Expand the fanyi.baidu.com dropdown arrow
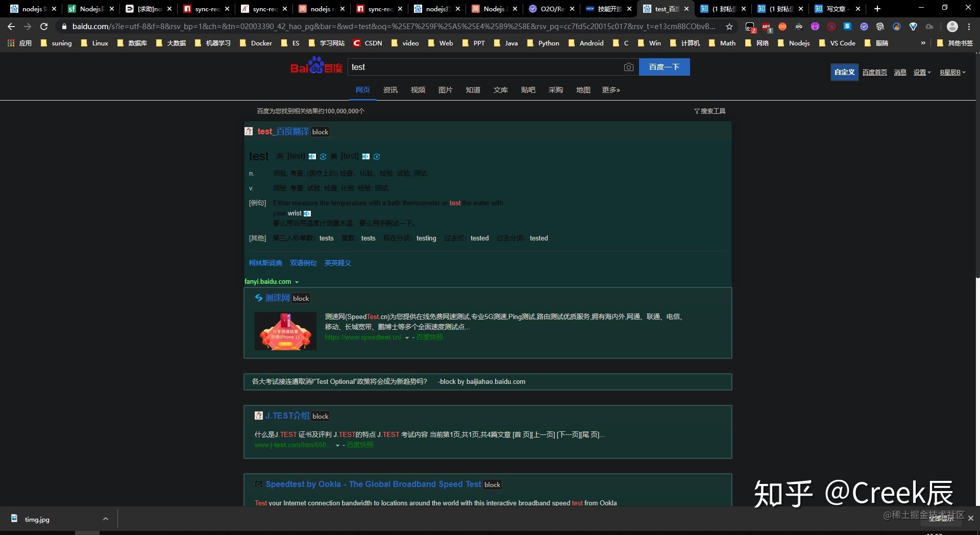Viewport: 980px width, 535px height. click(x=297, y=282)
